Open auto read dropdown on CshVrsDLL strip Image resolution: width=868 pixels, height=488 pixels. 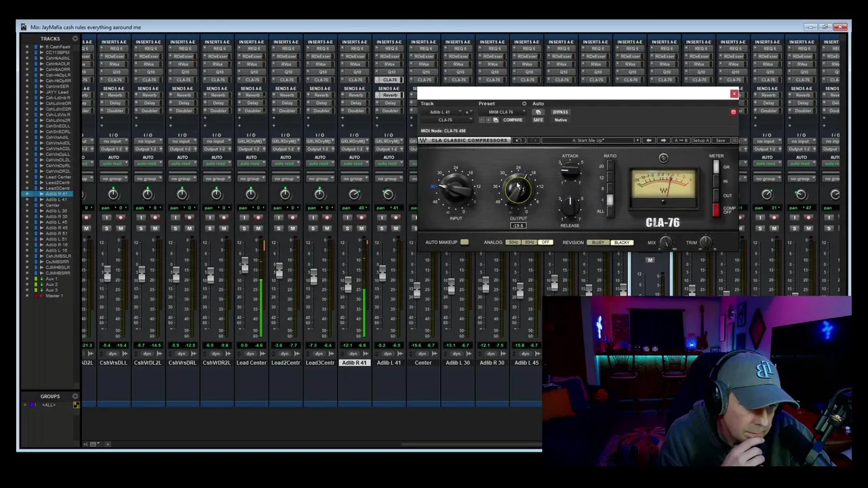(114, 163)
